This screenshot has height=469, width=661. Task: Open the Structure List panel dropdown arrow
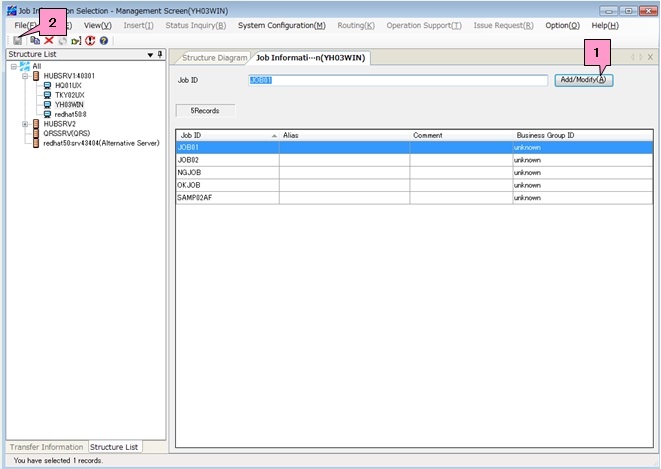(x=151, y=55)
